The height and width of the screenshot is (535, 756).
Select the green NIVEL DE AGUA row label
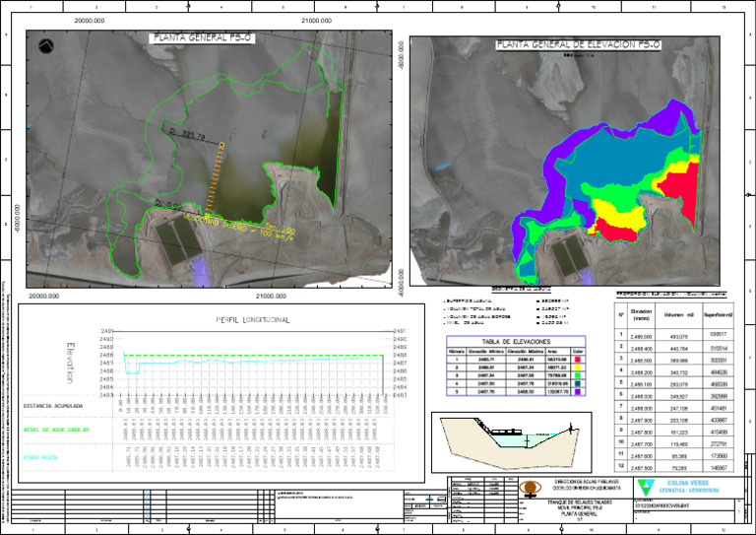pyautogui.click(x=56, y=430)
